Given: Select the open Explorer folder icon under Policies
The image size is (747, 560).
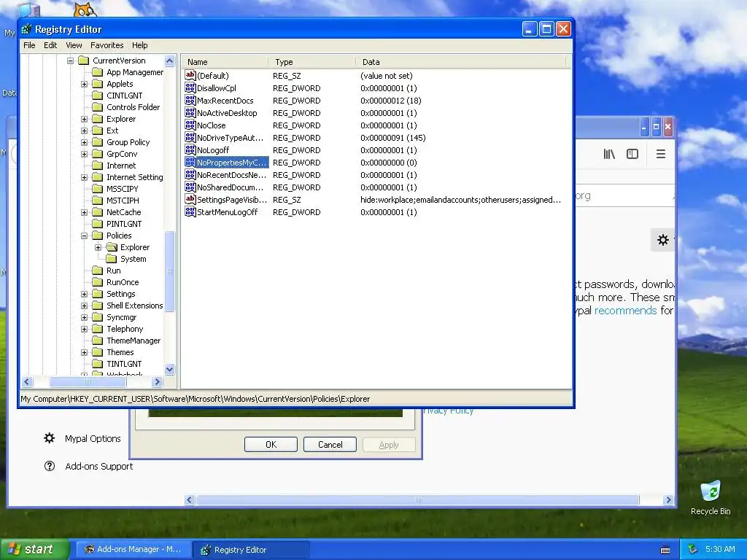Looking at the screenshot, I should (x=112, y=247).
